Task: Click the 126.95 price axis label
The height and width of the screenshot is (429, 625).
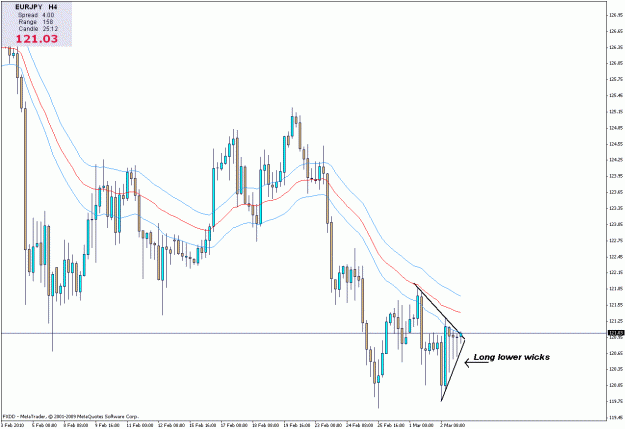Action: point(616,15)
